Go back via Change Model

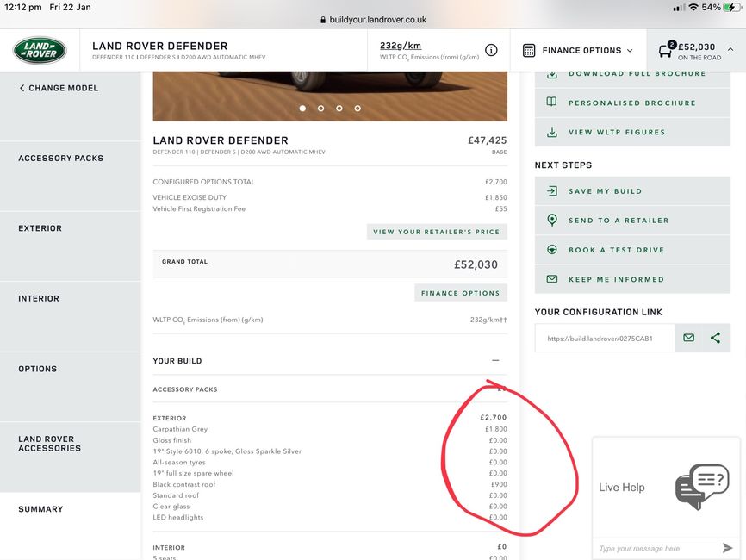tap(59, 88)
